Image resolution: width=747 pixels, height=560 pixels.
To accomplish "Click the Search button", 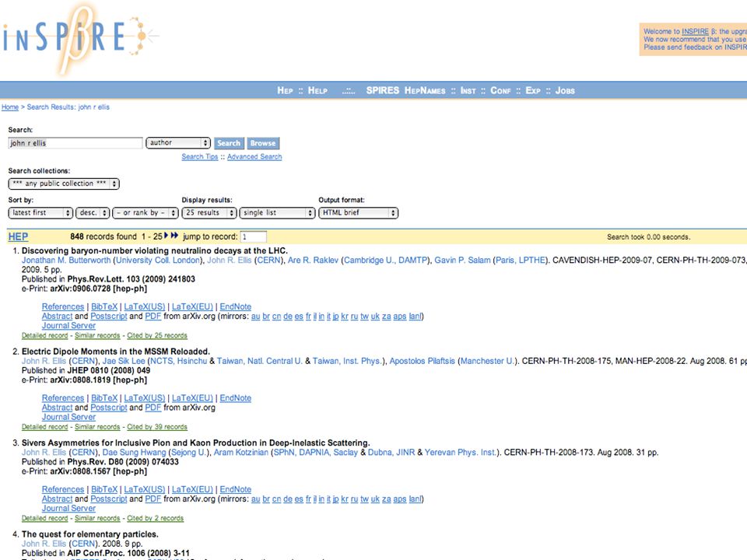I will point(229,143).
